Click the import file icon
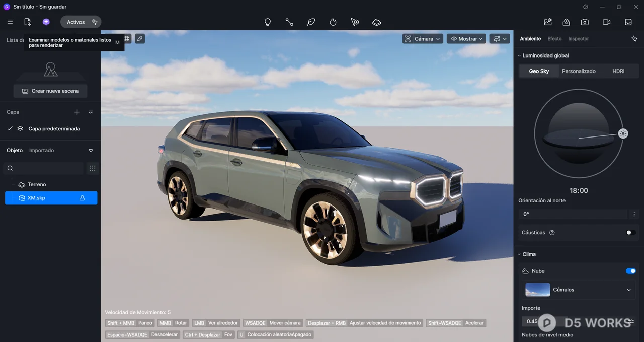The width and height of the screenshot is (644, 342). click(28, 22)
